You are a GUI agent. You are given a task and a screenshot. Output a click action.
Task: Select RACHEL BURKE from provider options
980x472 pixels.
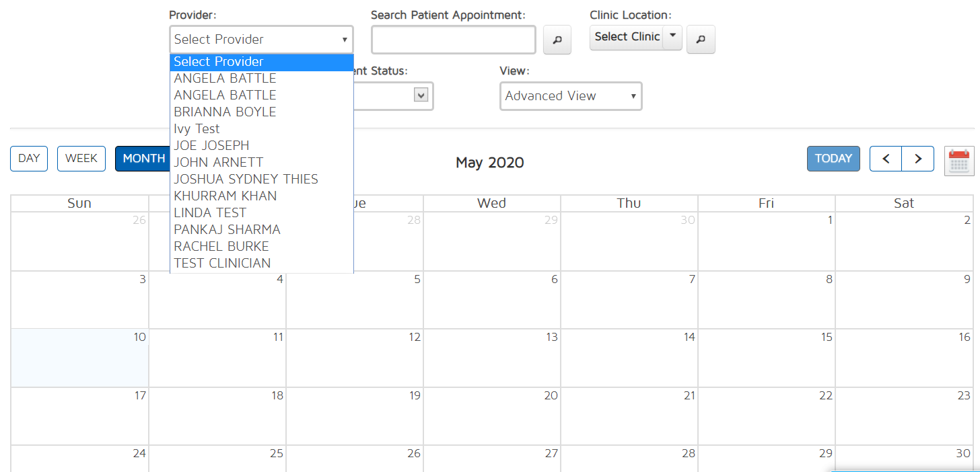pyautogui.click(x=221, y=246)
